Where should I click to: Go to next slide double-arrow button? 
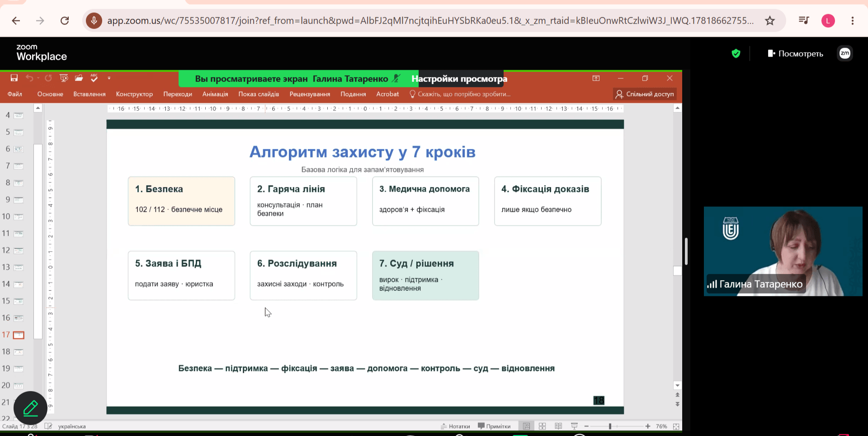[x=677, y=404]
